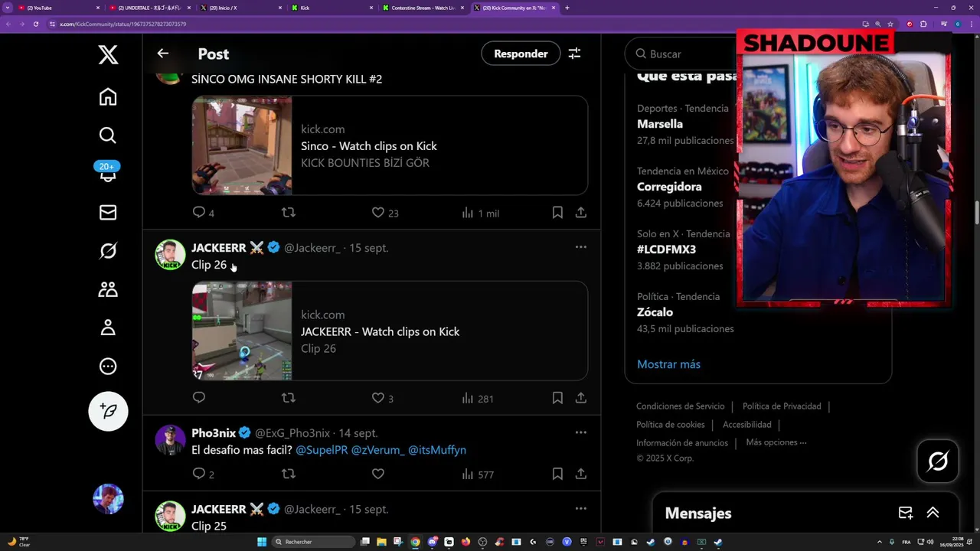Open more menu on Pho3nix post

coord(581,432)
